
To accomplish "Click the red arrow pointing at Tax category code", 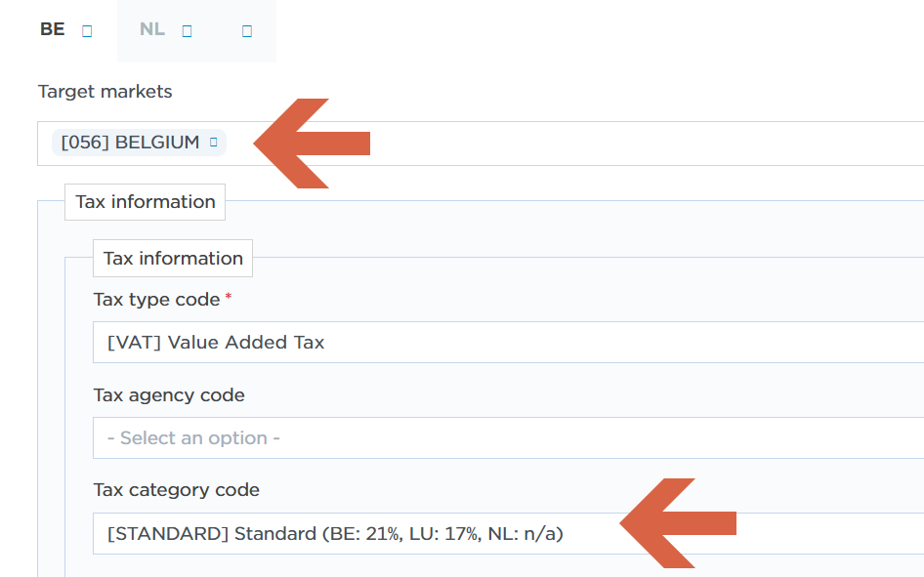I will click(x=676, y=523).
